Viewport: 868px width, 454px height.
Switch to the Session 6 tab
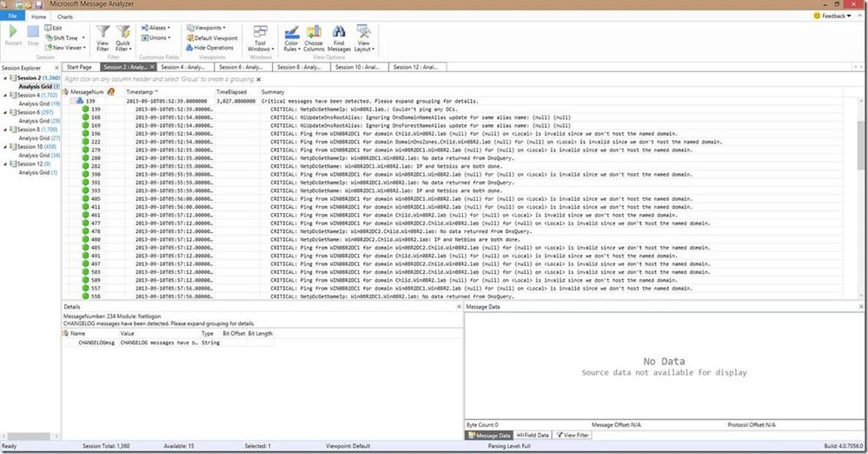coord(242,67)
